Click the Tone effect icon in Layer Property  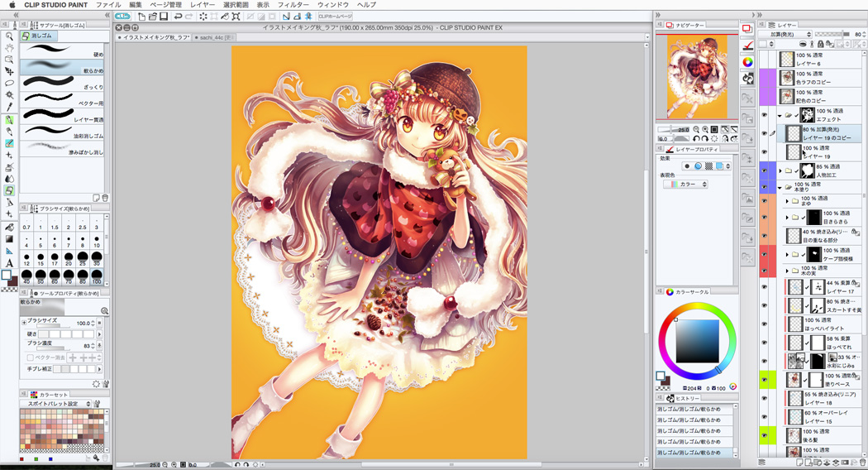pos(708,166)
